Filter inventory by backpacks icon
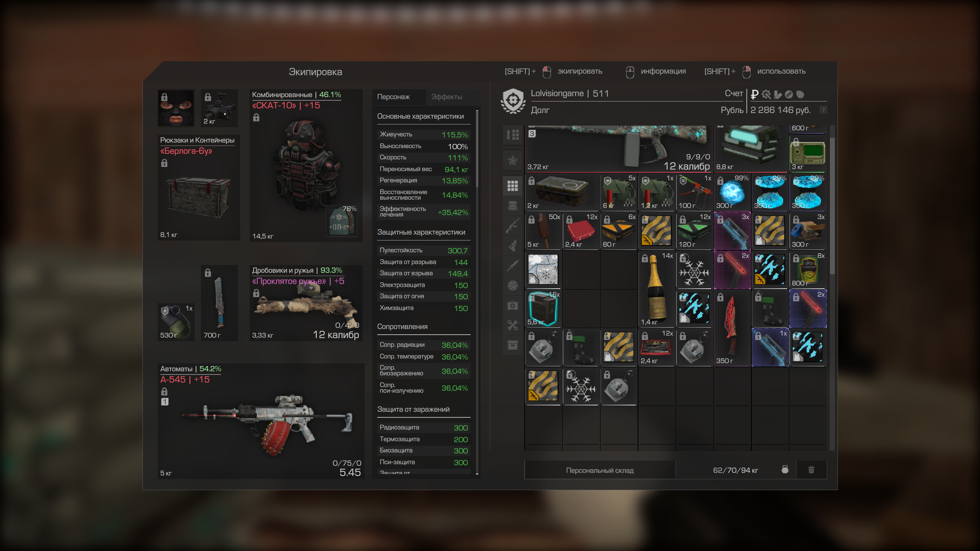980x551 pixels. pyautogui.click(x=512, y=206)
